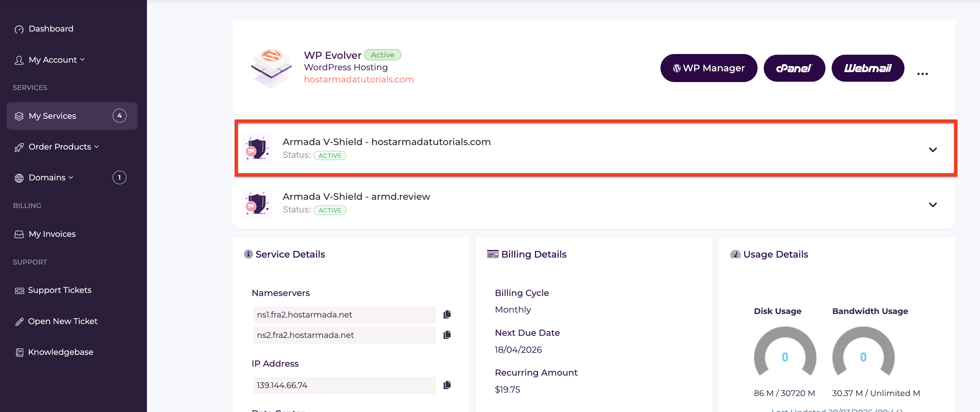Open Support Tickets section

(x=59, y=290)
